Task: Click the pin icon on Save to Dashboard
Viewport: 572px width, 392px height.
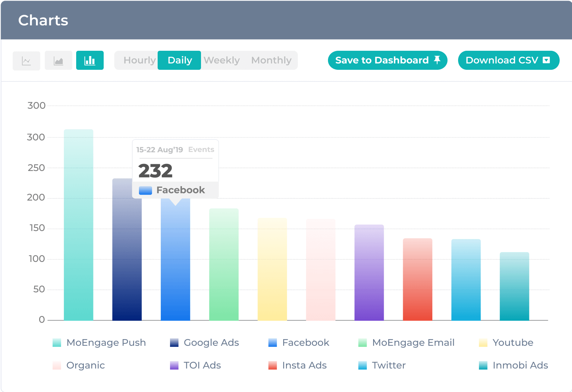Action: [437, 60]
